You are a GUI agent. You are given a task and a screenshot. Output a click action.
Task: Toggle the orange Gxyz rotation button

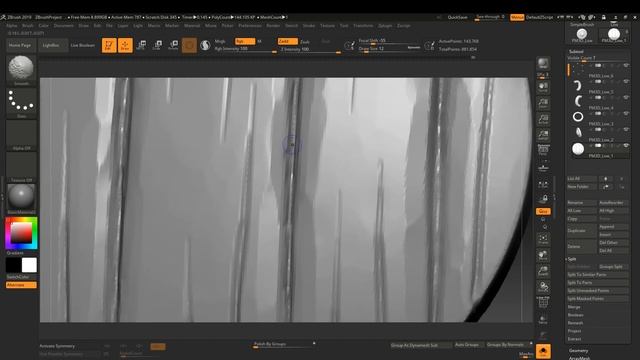click(543, 211)
